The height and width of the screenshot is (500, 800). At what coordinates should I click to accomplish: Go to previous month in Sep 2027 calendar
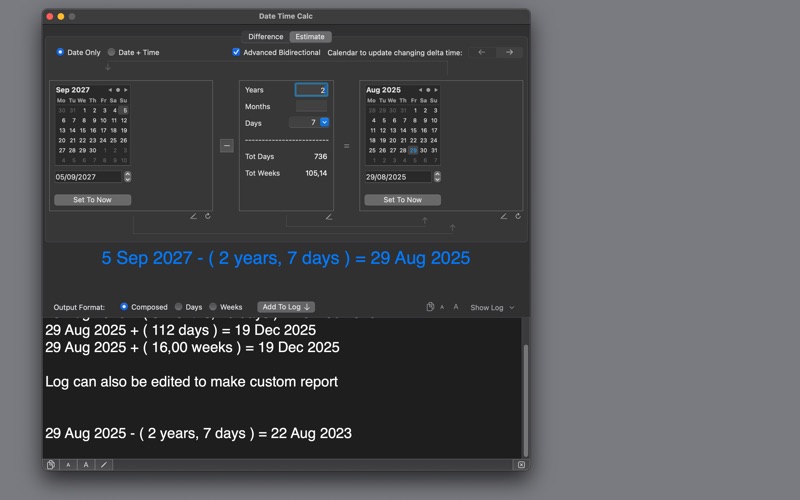[x=110, y=90]
